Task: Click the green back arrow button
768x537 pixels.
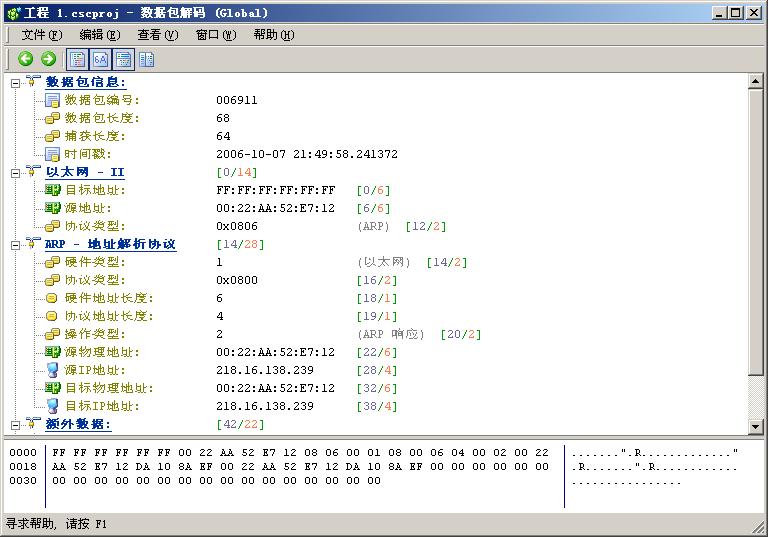Action: [x=25, y=59]
